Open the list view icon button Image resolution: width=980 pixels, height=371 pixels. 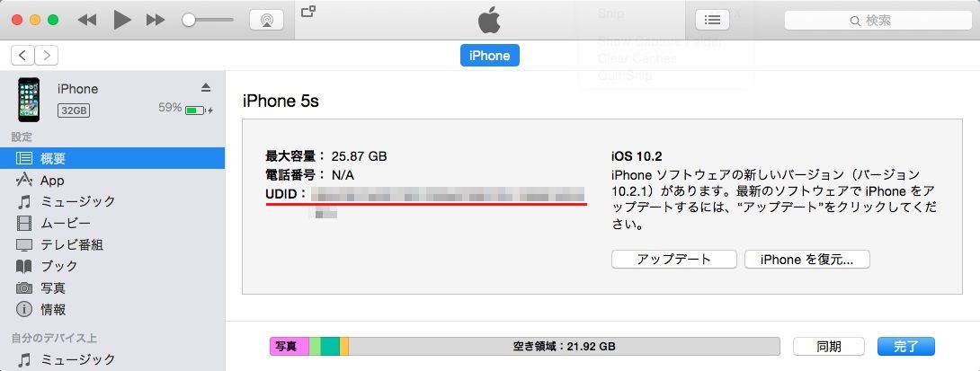pos(712,20)
